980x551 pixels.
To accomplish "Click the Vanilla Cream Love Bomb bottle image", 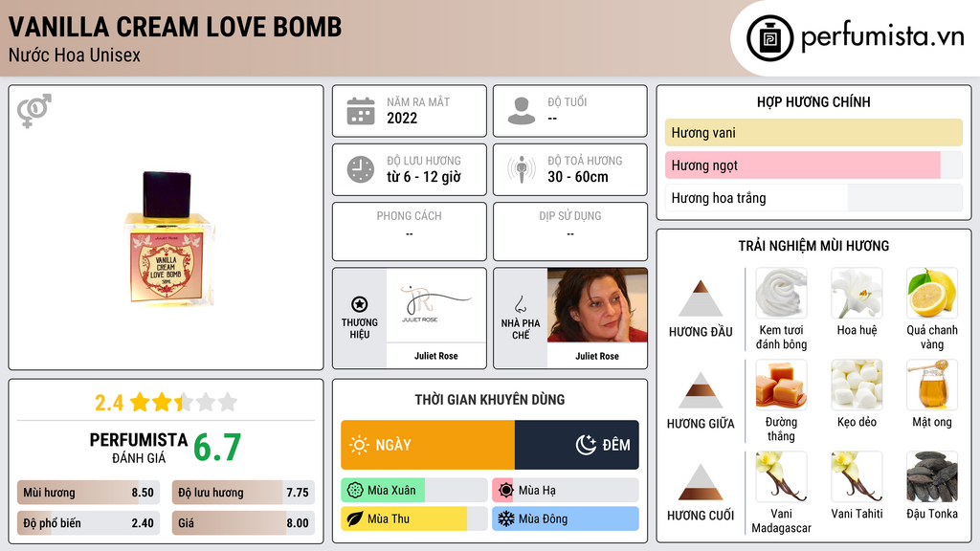I will pyautogui.click(x=167, y=238).
